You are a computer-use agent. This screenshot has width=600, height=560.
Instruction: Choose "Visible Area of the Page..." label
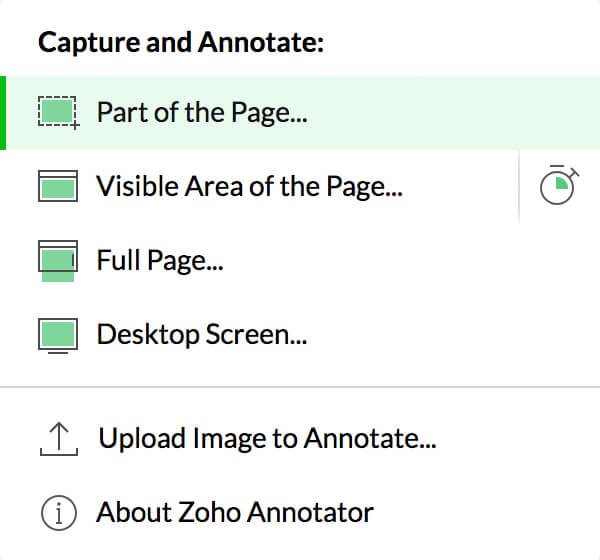point(249,187)
